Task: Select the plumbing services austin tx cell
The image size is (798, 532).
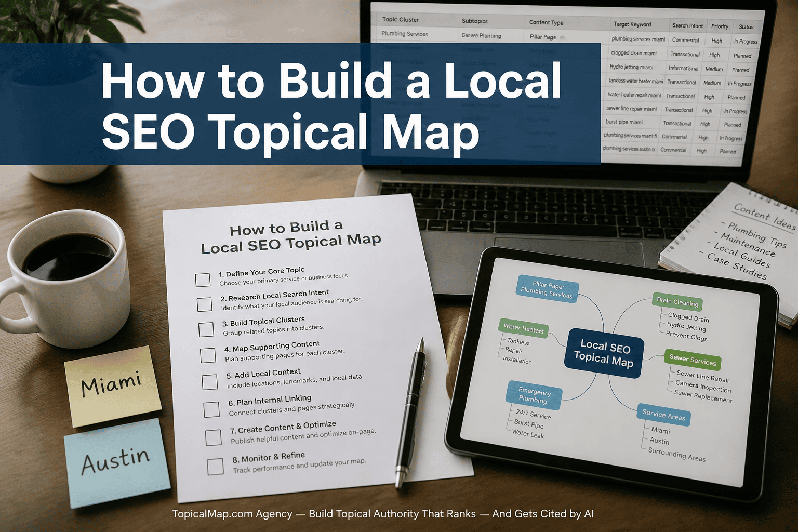Action: point(629,149)
